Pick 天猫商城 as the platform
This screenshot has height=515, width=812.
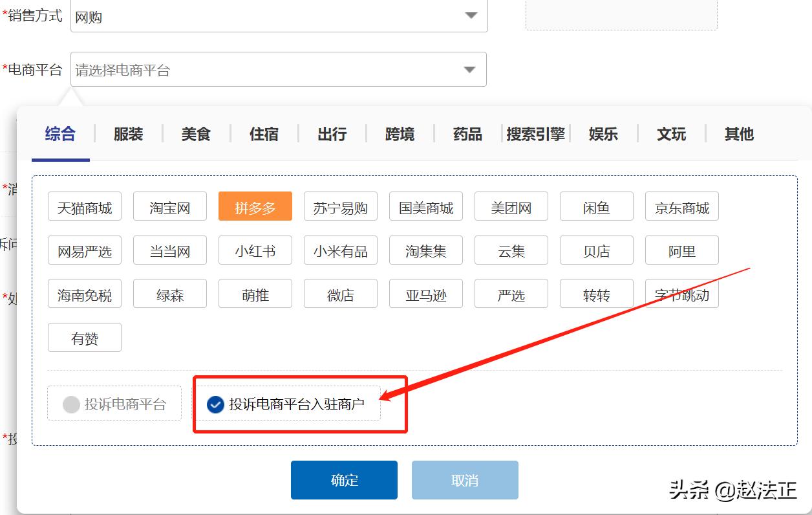coord(84,206)
